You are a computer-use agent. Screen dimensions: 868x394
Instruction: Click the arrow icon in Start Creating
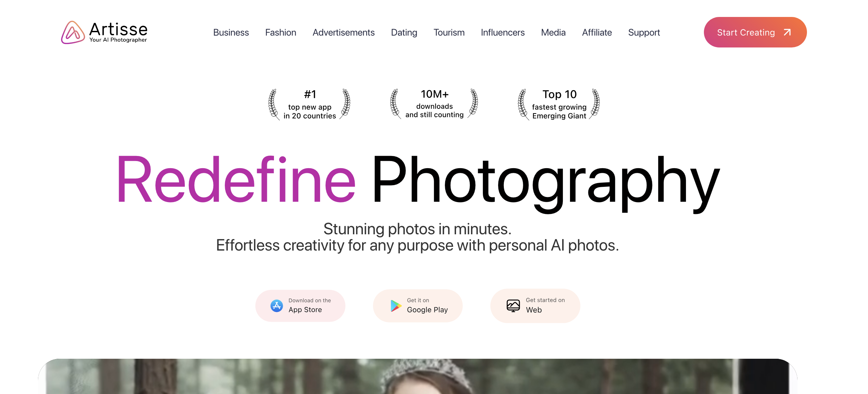point(787,33)
